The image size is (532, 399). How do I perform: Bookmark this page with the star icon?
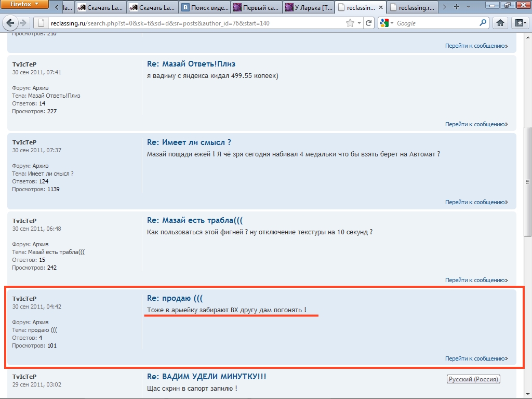pyautogui.click(x=351, y=23)
